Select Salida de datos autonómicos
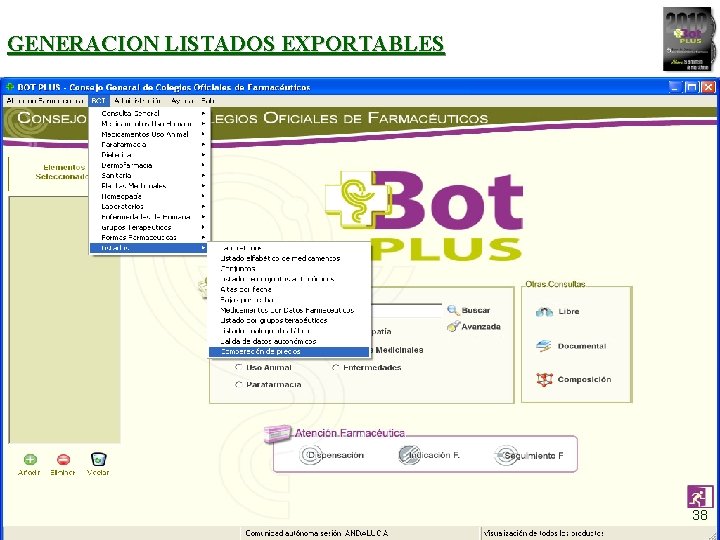The height and width of the screenshot is (540, 720). coord(289,341)
